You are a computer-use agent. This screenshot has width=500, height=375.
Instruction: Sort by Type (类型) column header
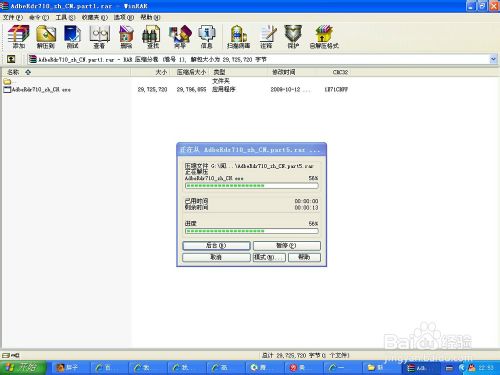[238, 72]
